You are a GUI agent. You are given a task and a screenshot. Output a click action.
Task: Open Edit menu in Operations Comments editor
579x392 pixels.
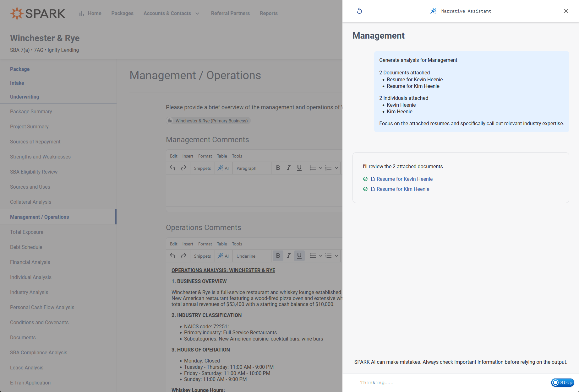point(173,244)
